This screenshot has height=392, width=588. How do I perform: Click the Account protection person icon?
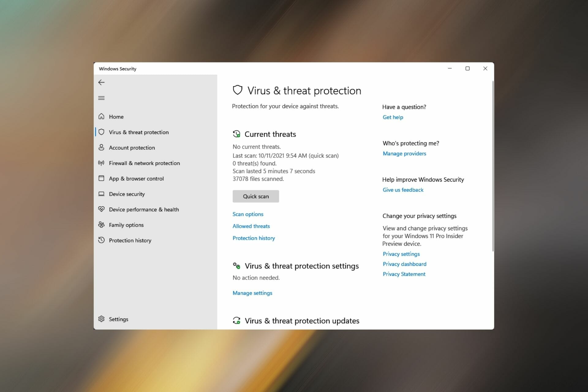[x=101, y=147]
